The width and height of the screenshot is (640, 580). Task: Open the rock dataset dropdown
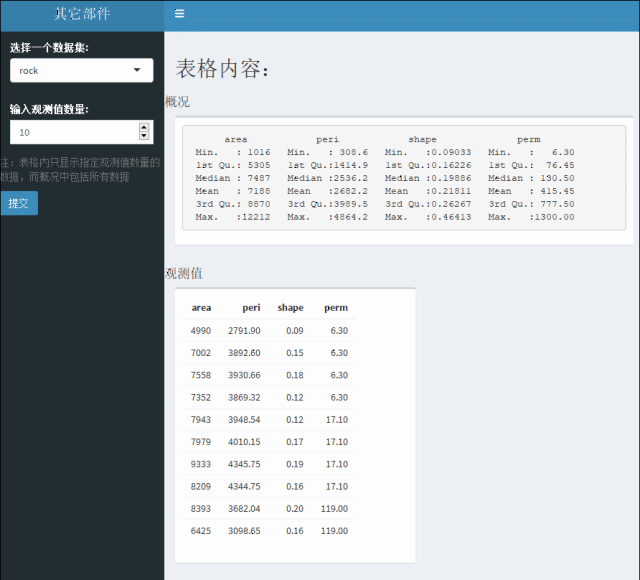(x=82, y=70)
